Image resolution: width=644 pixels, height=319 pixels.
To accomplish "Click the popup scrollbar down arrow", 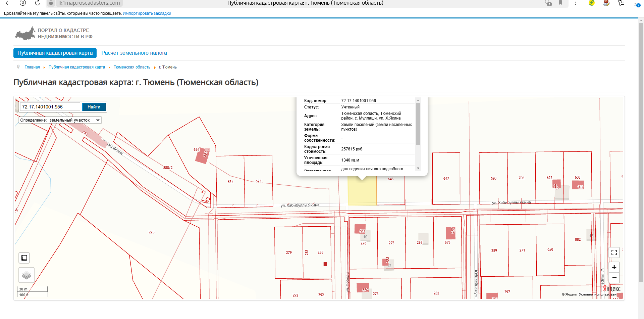I will (x=418, y=168).
